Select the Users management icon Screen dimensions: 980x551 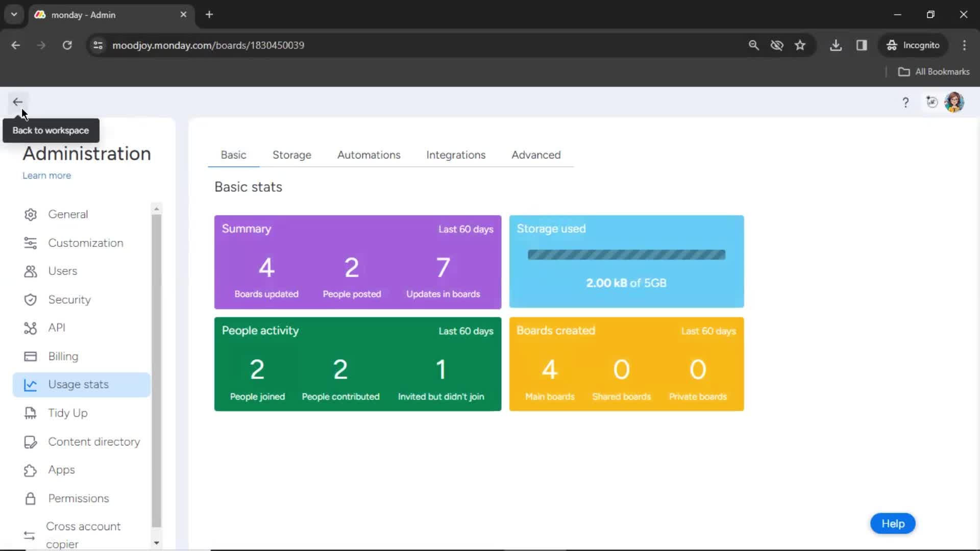coord(30,271)
